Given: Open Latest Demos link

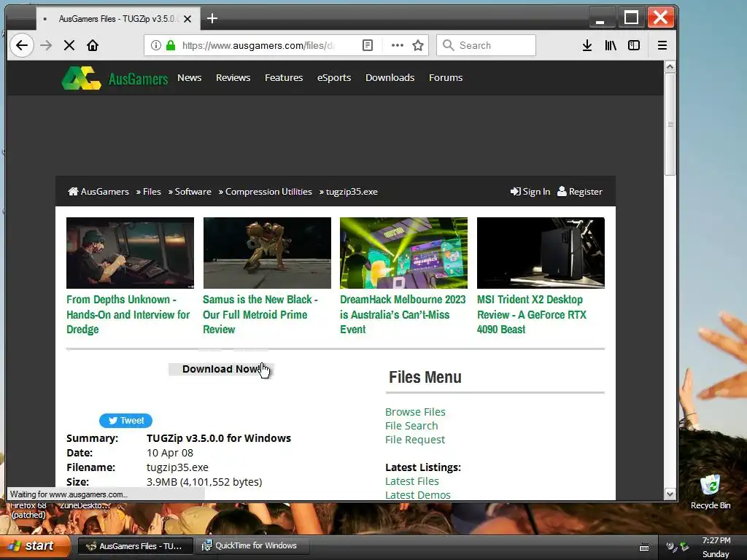Looking at the screenshot, I should 417,495.
